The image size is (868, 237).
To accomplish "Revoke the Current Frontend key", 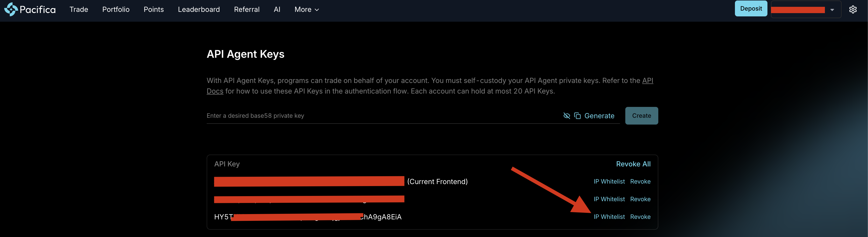I will [x=640, y=181].
